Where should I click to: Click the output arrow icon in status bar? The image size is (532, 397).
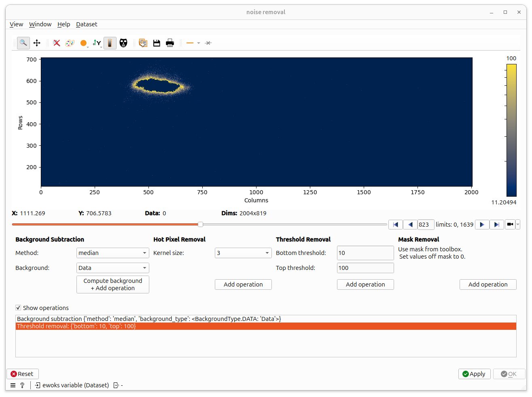[x=116, y=385]
